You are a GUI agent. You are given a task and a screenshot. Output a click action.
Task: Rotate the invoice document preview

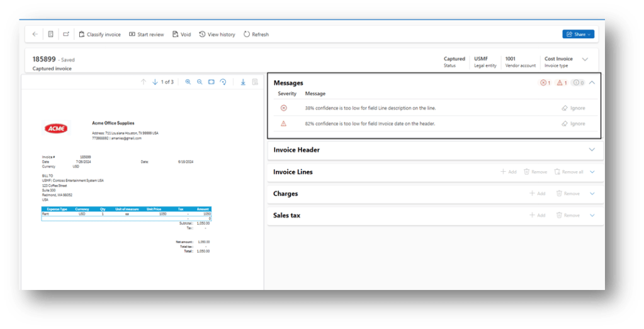point(223,82)
